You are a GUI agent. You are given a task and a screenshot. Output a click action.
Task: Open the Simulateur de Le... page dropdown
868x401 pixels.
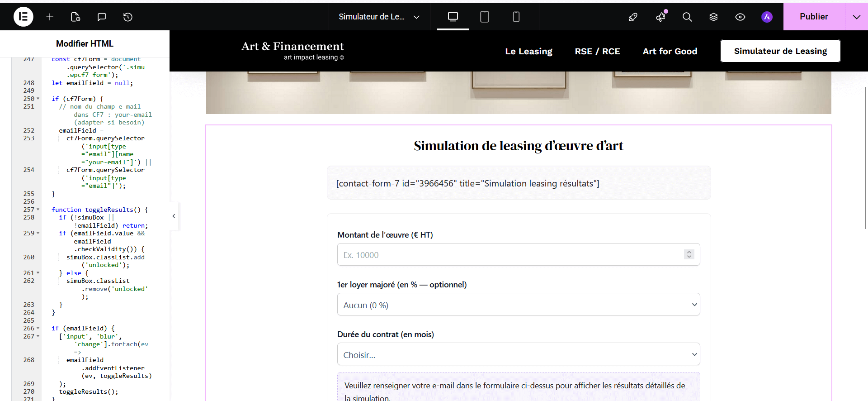[379, 17]
